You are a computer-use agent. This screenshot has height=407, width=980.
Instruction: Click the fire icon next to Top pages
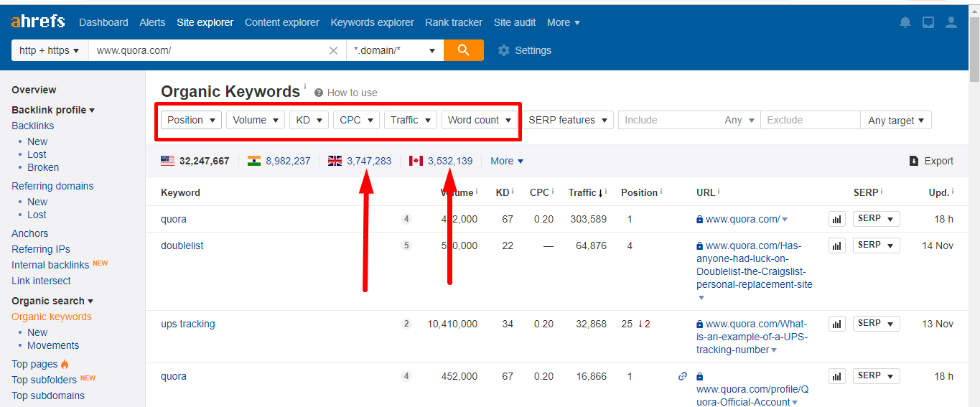click(x=65, y=364)
